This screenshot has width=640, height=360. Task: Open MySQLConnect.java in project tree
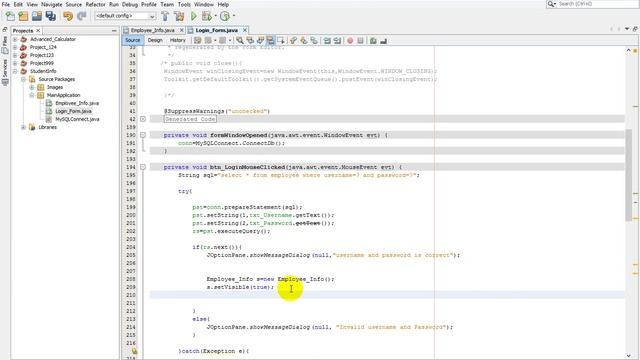coord(77,119)
